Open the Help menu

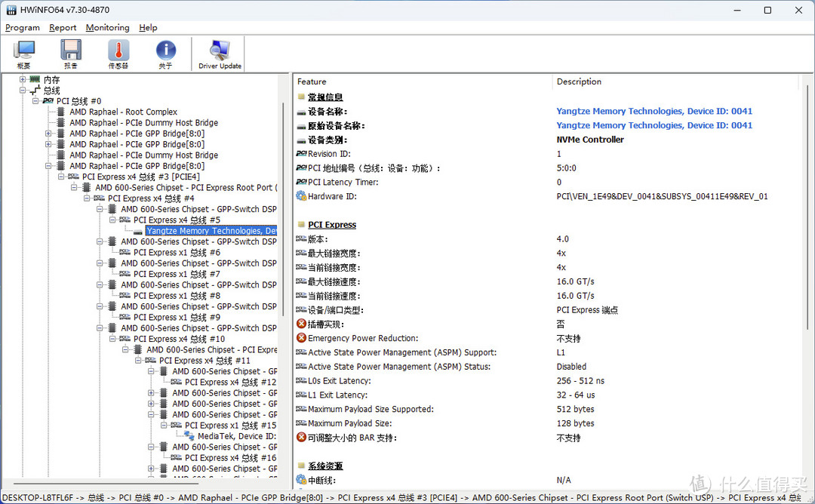(x=148, y=27)
